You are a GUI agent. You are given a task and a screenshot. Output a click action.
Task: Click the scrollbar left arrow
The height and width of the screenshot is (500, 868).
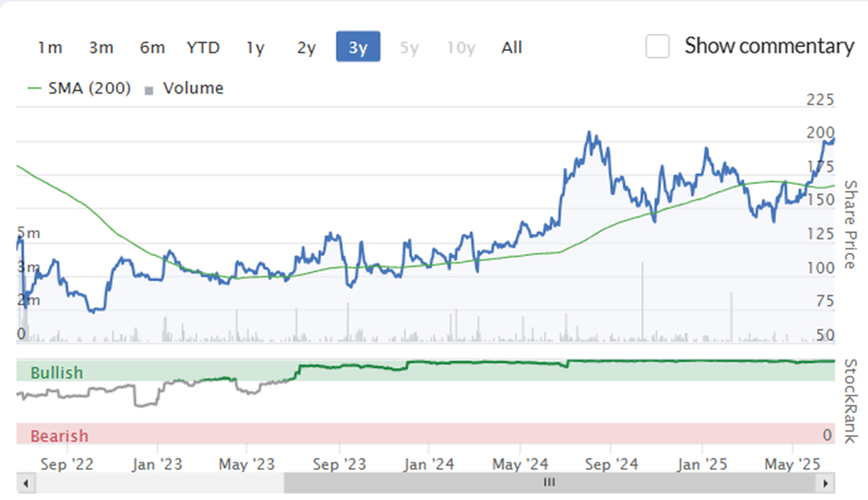[x=26, y=483]
